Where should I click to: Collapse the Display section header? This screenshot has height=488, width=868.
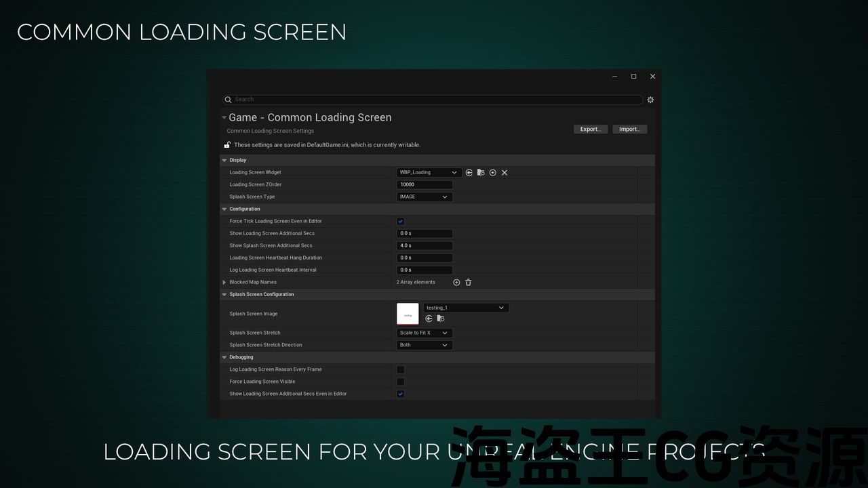(x=224, y=161)
